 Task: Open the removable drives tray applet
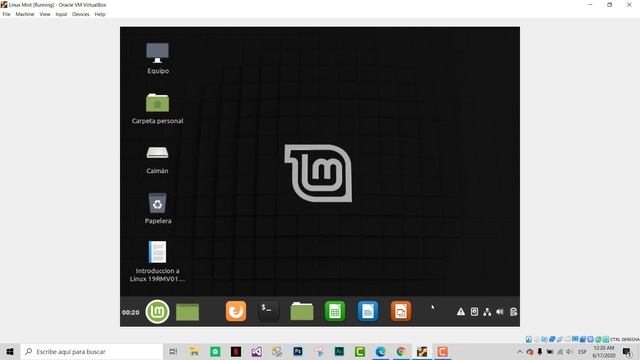pos(474,312)
